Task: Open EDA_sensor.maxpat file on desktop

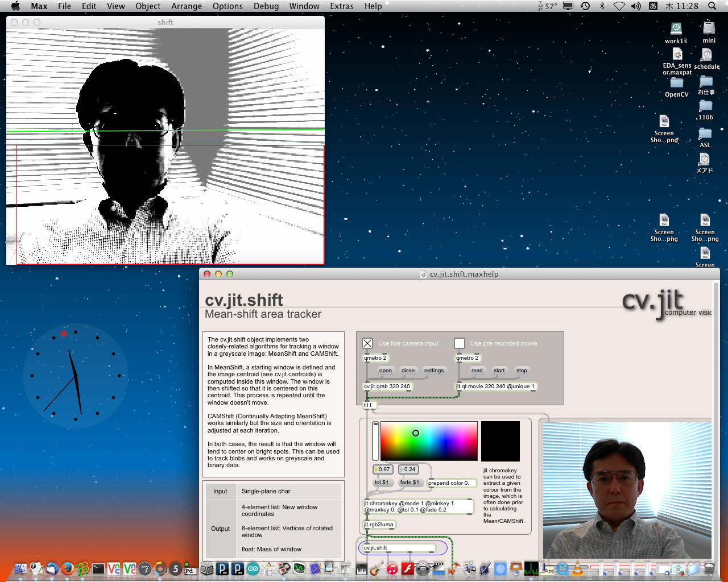Action: click(677, 56)
